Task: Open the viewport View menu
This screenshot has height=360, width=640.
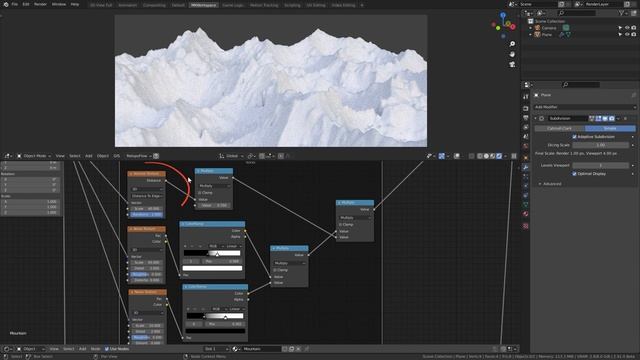Action: pos(60,156)
